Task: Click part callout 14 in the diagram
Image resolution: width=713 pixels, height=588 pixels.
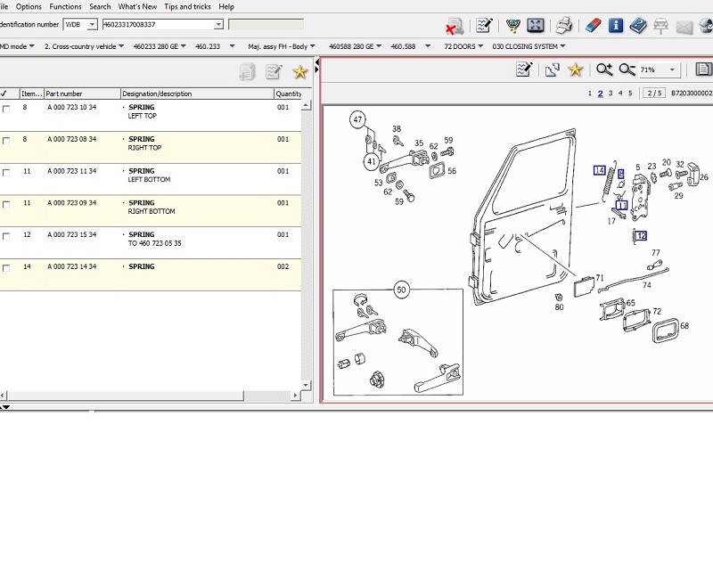Action: [x=600, y=170]
